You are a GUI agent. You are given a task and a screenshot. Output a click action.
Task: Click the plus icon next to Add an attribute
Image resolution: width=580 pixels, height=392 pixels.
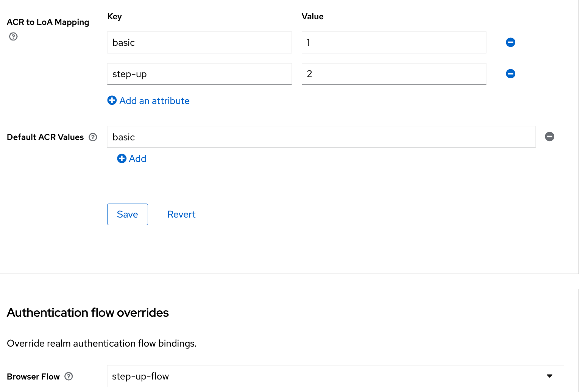112,100
